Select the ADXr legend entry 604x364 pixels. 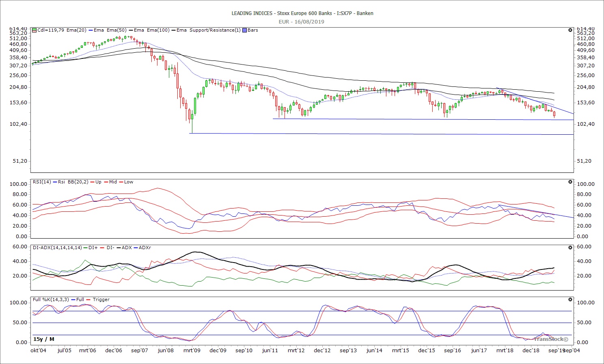pyautogui.click(x=142, y=248)
